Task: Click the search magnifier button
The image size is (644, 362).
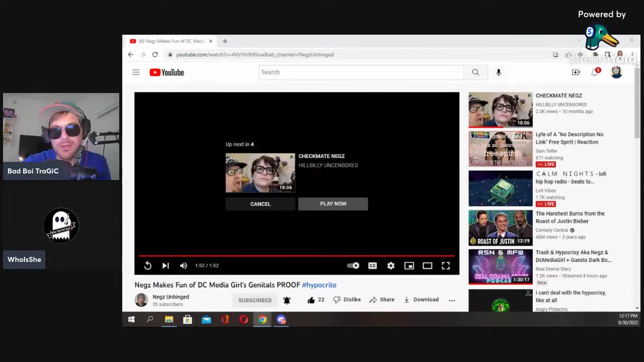Action: click(x=475, y=72)
